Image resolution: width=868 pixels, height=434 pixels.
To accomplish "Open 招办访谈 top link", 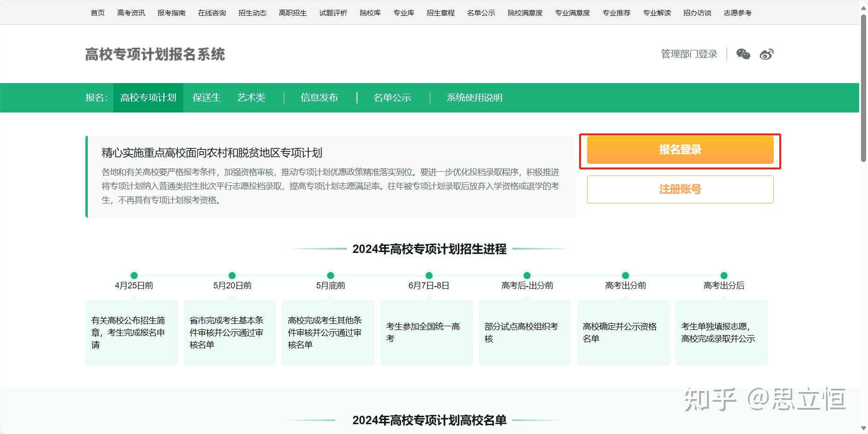I will (697, 13).
